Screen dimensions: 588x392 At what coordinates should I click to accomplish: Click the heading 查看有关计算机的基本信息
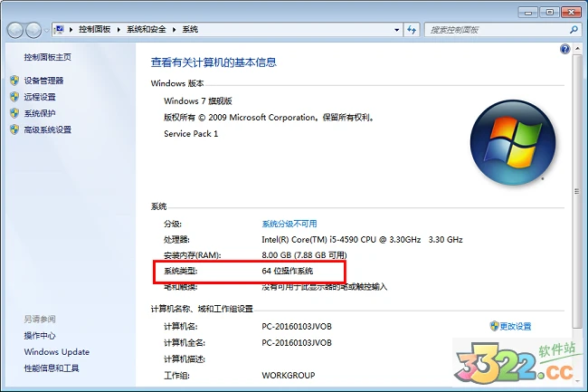pyautogui.click(x=213, y=62)
